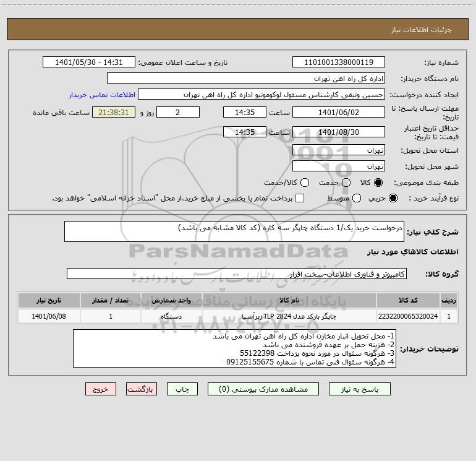
Task: Click the response deadline time field 14:35
Action: click(245, 112)
